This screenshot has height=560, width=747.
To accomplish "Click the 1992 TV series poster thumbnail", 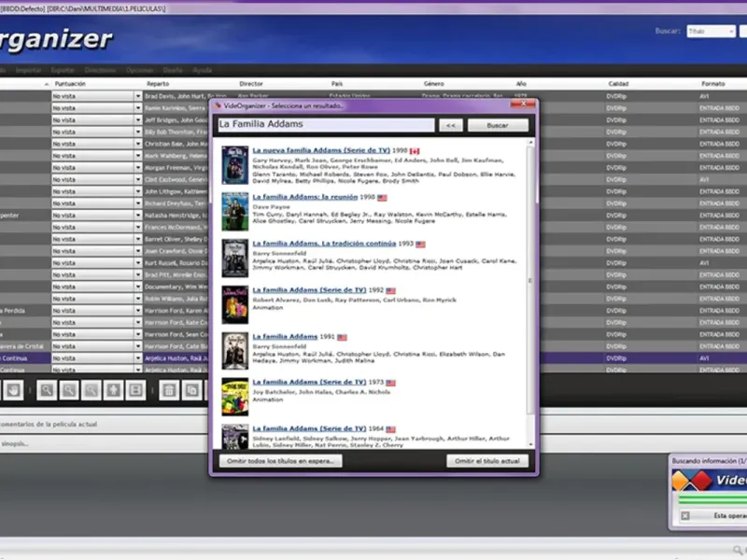I will point(235,305).
